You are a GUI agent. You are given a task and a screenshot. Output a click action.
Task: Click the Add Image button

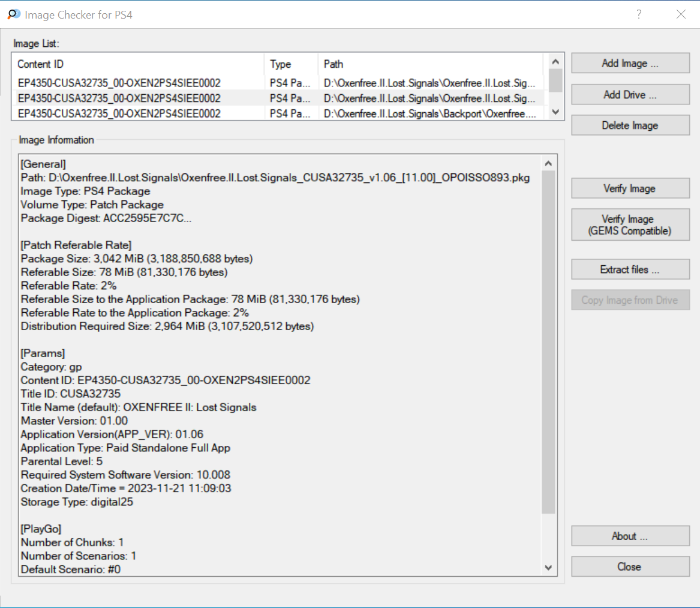click(630, 63)
